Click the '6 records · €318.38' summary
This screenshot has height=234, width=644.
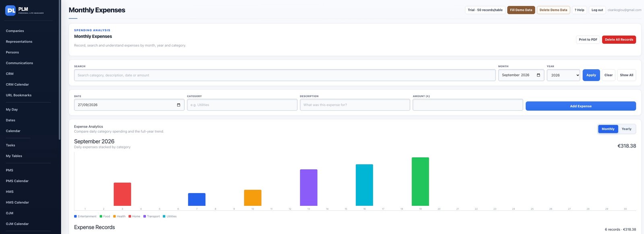(x=620, y=230)
